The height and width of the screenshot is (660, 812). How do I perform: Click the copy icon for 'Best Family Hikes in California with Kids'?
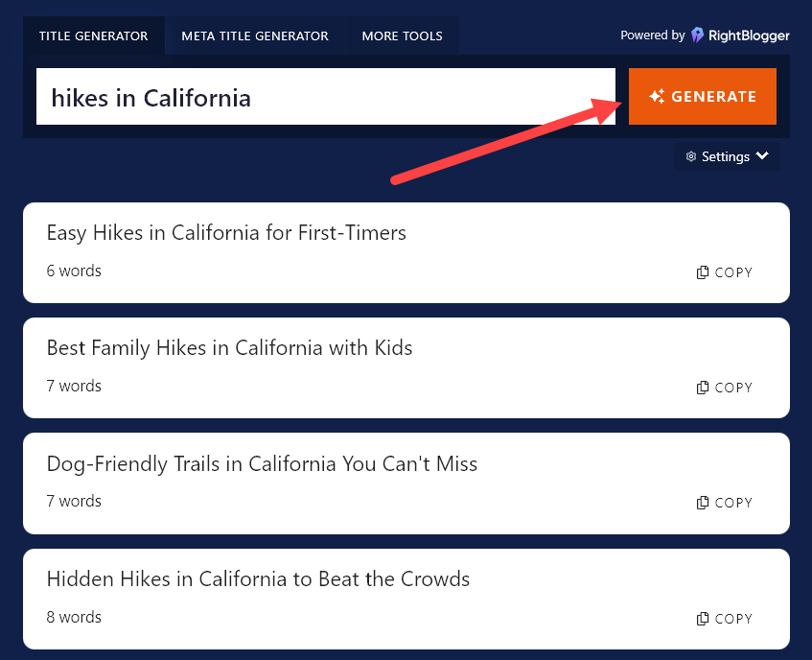[x=703, y=387]
